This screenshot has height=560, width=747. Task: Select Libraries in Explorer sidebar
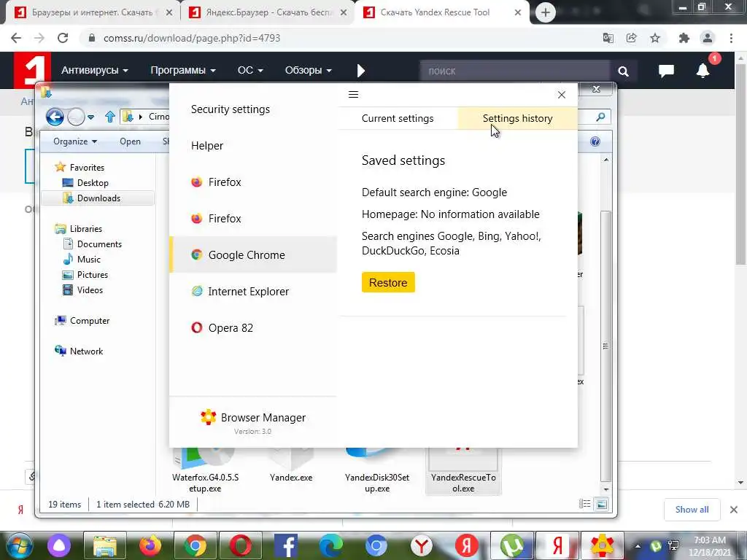pyautogui.click(x=86, y=228)
